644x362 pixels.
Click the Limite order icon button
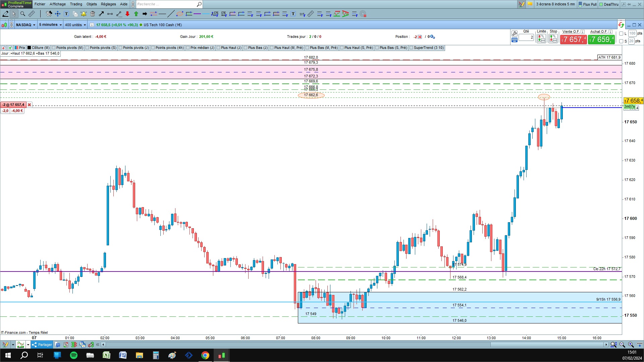(541, 39)
